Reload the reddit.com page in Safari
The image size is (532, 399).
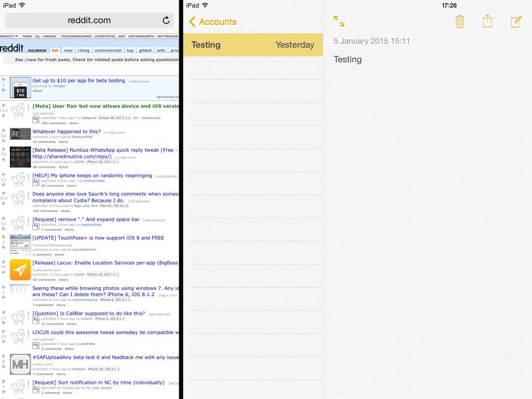pyautogui.click(x=166, y=20)
